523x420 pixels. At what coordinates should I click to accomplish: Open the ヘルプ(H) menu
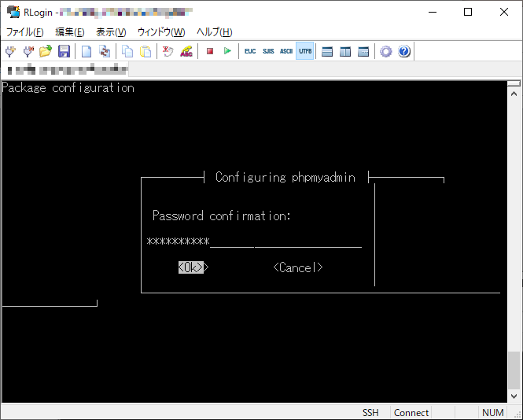[x=215, y=32]
